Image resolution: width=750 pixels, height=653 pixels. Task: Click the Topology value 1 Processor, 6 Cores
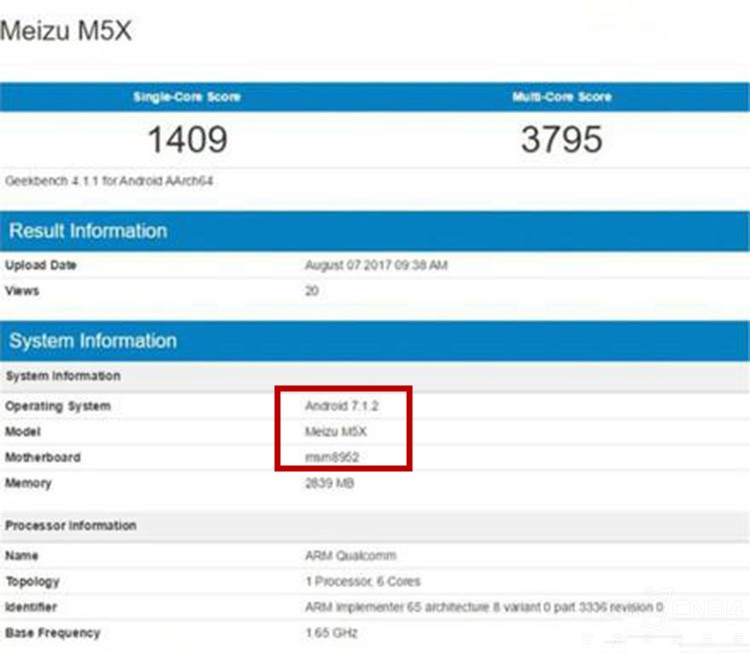tap(363, 581)
